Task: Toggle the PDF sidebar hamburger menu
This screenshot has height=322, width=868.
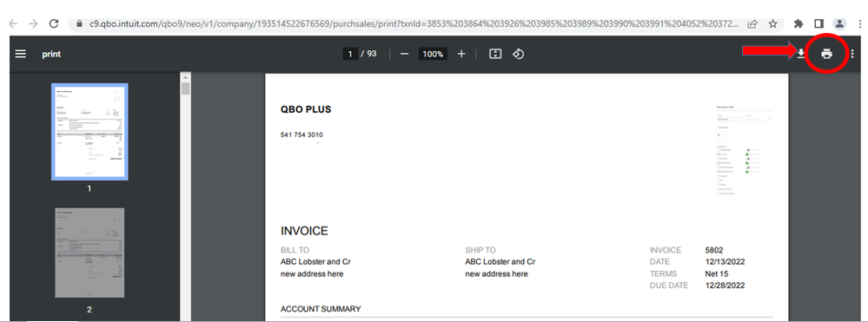Action: pos(21,54)
